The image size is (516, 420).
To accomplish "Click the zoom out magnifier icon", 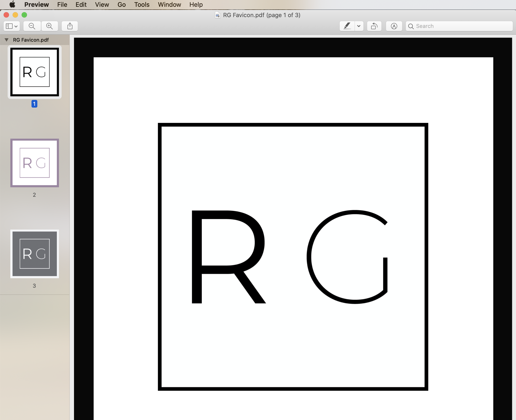I will pyautogui.click(x=32, y=26).
